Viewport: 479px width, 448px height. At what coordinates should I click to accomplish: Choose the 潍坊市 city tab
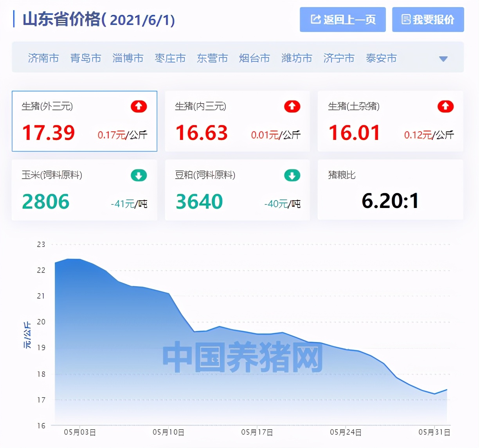297,58
